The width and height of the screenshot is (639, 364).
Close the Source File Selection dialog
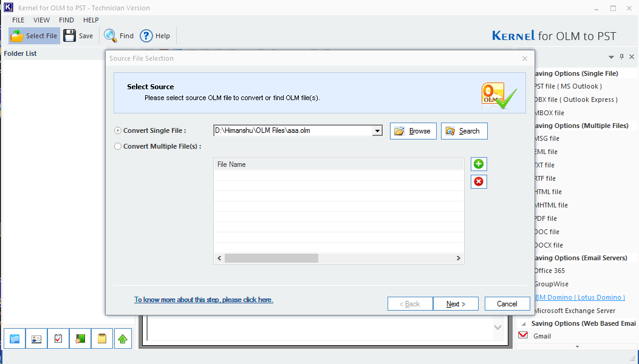tap(525, 59)
